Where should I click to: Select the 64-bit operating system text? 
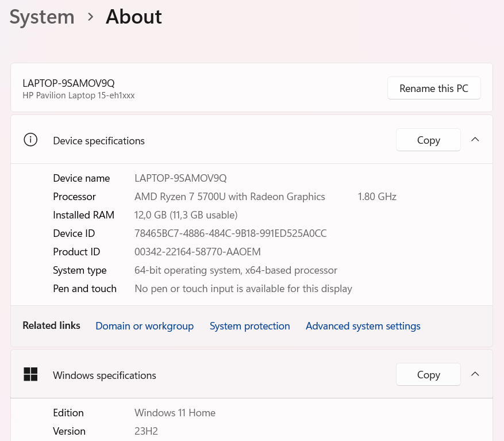pos(236,270)
